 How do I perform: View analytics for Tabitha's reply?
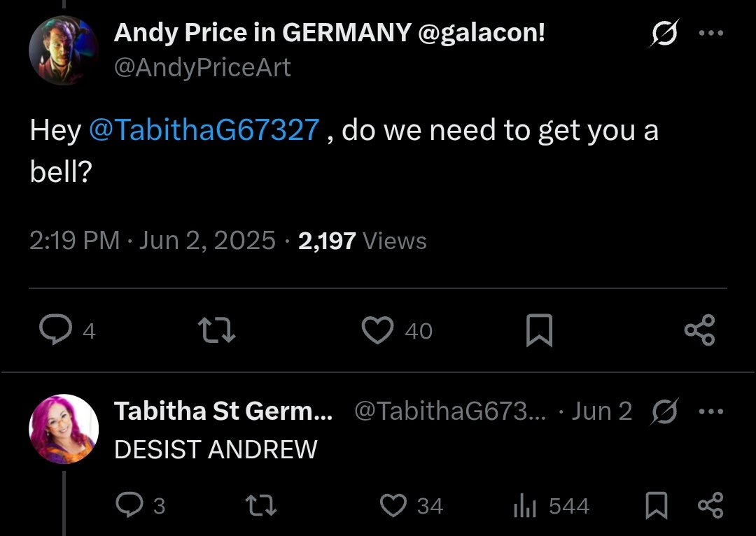click(524, 505)
